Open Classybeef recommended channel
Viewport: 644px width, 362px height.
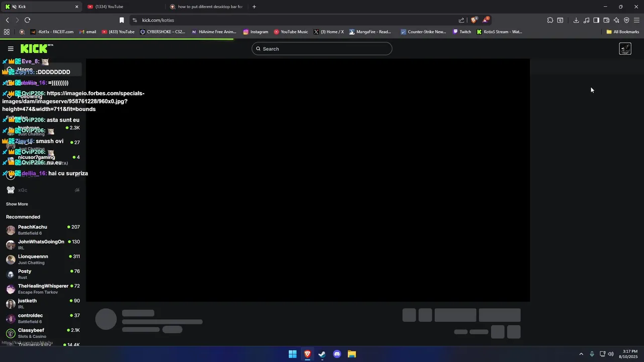click(x=43, y=333)
